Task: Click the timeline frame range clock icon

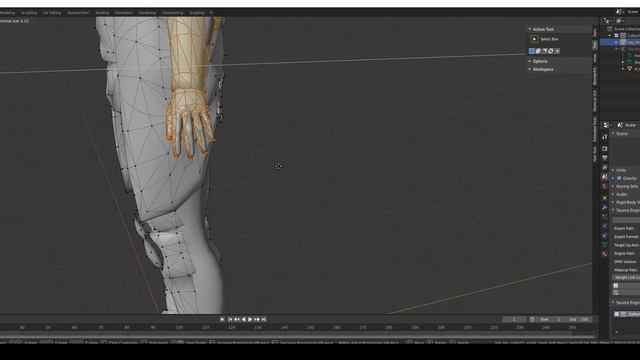Action: [532, 320]
